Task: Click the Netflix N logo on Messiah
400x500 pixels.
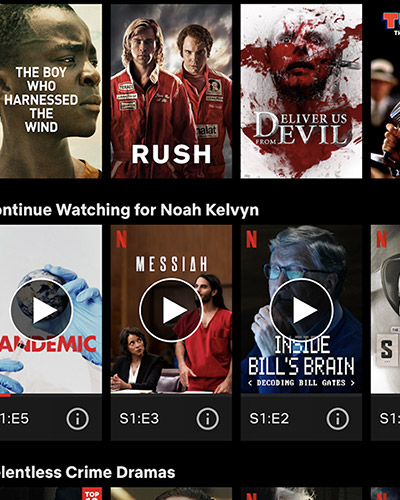Action: 121,239
